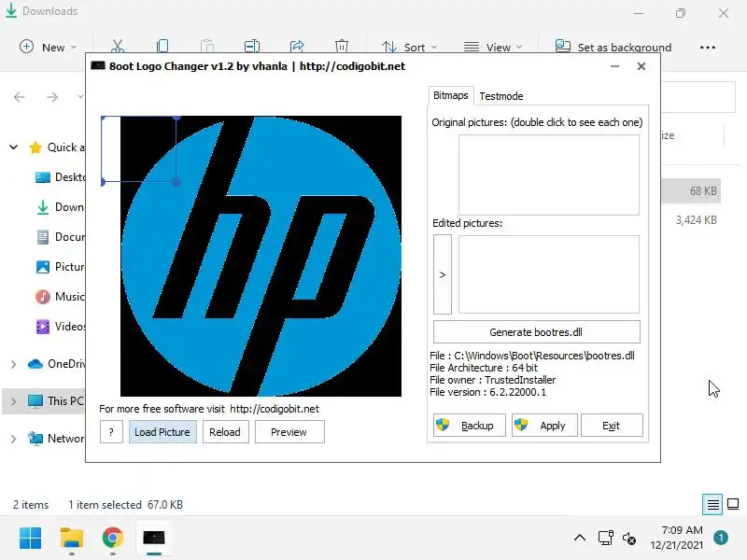The height and width of the screenshot is (560, 747).
Task: Go forward with Explorer forward arrow
Action: [x=52, y=97]
